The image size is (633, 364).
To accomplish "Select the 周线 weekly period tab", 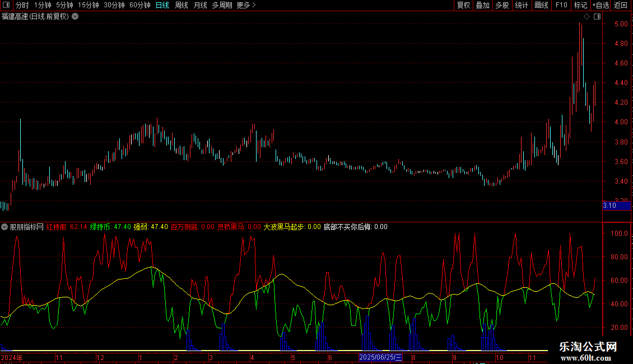I will [181, 5].
